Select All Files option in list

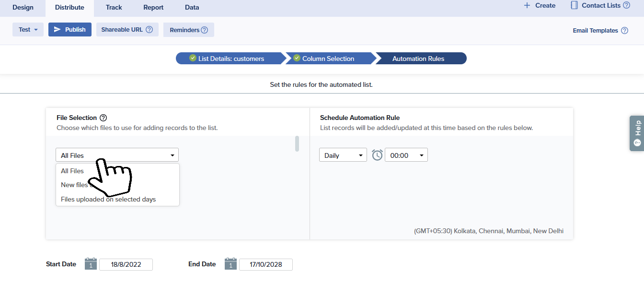(72, 171)
